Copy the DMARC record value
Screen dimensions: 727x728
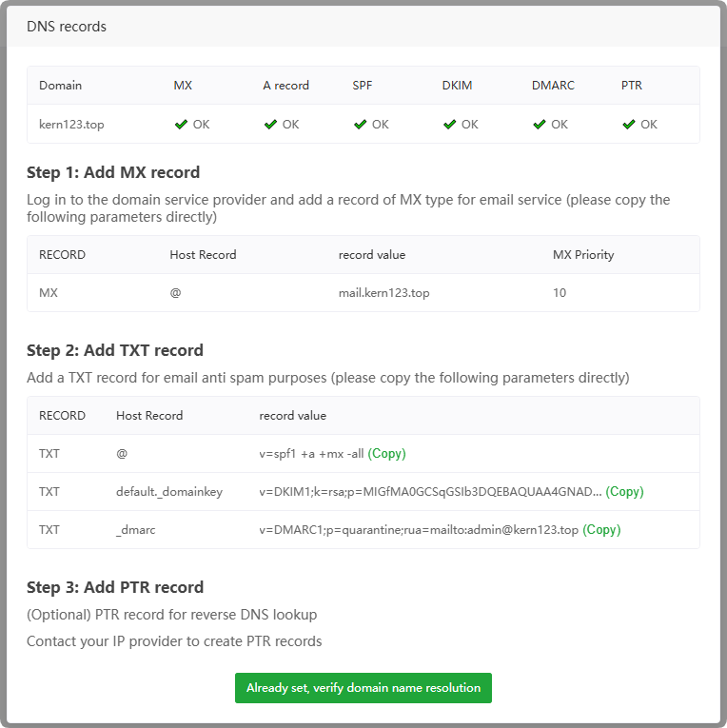point(601,530)
